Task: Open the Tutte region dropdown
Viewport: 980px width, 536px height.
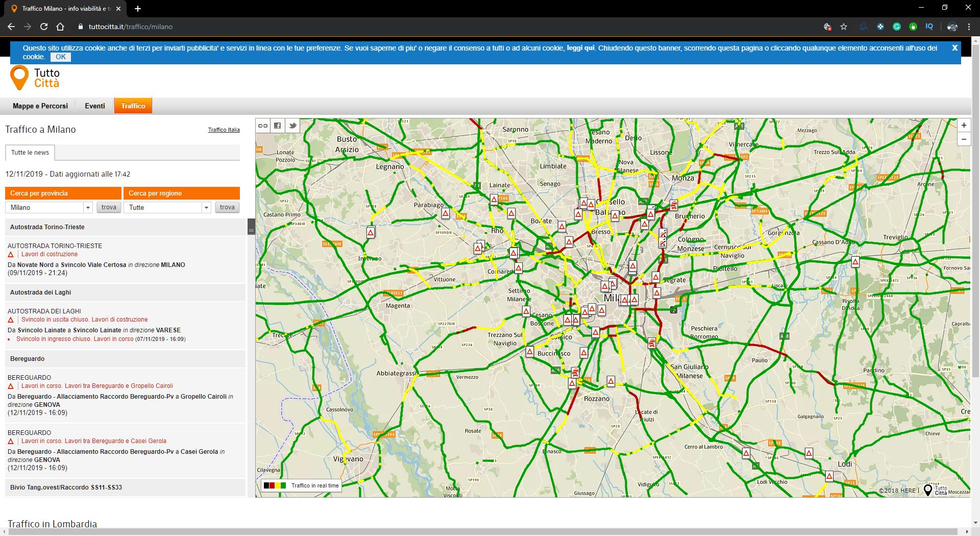Action: pyautogui.click(x=206, y=207)
